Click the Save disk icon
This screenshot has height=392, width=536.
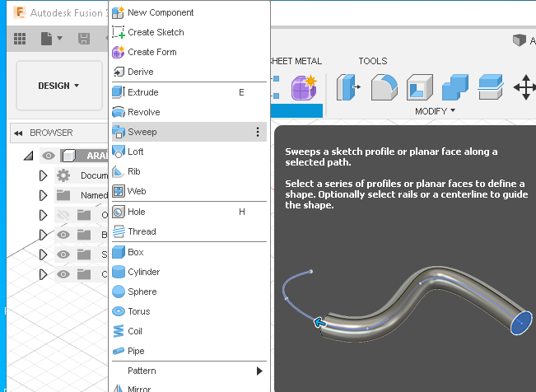(x=84, y=39)
